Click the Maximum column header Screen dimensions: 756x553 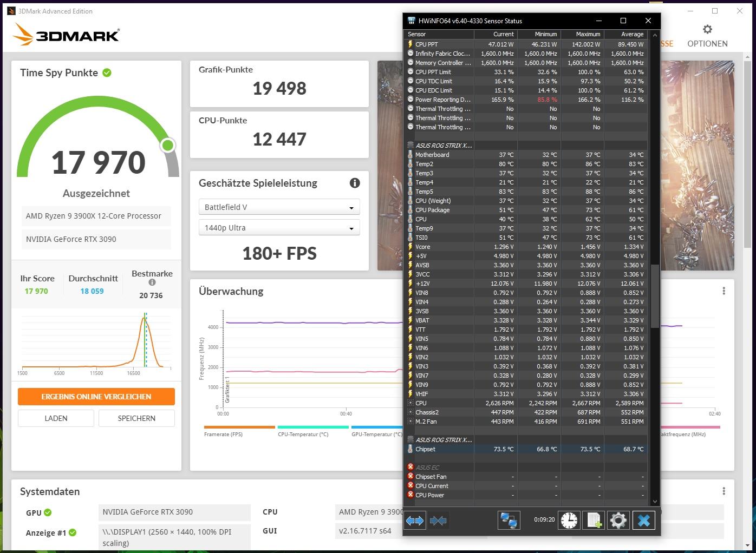coord(582,34)
